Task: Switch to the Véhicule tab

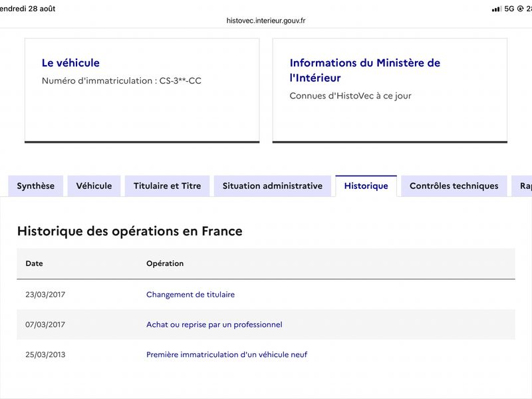Action: [x=94, y=186]
